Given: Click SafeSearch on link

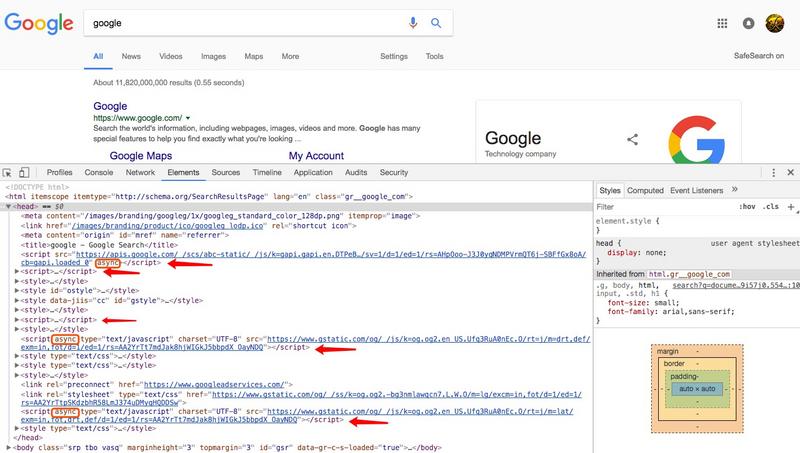Looking at the screenshot, I should click(759, 56).
